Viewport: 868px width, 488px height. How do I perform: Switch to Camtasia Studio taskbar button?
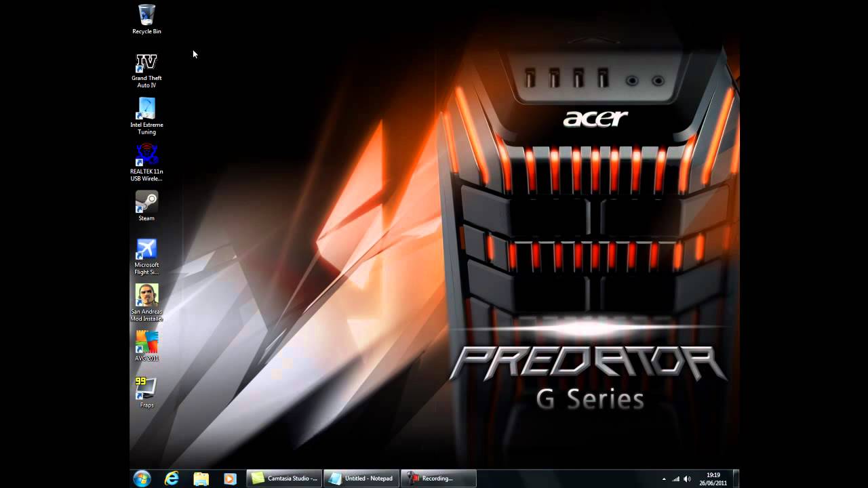(284, 479)
